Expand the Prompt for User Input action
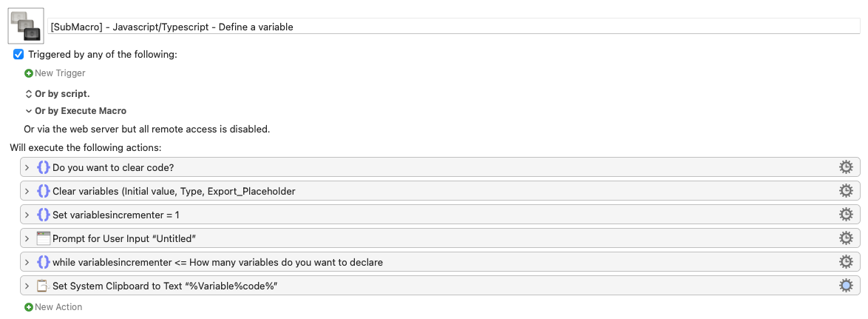 click(x=27, y=238)
